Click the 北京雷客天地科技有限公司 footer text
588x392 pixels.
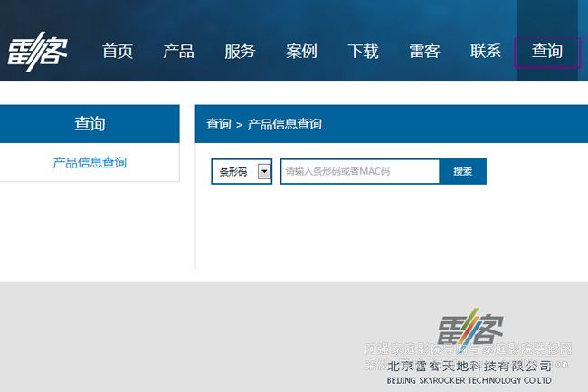pos(469,366)
